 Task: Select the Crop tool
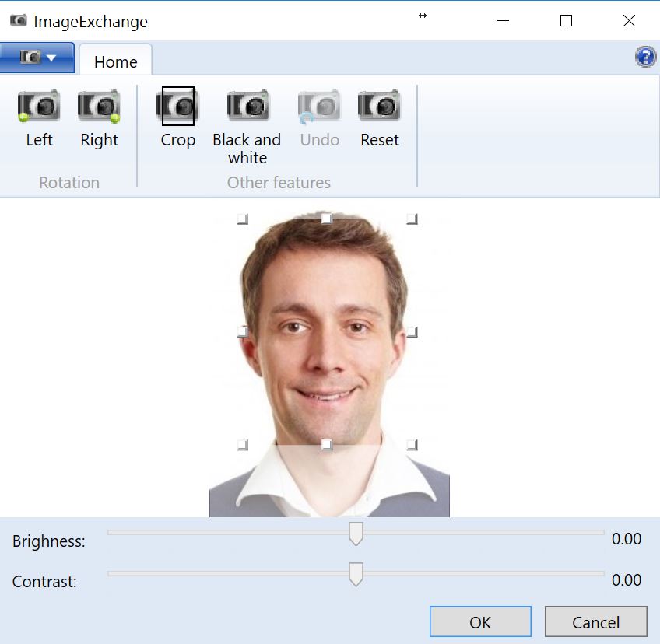point(177,107)
